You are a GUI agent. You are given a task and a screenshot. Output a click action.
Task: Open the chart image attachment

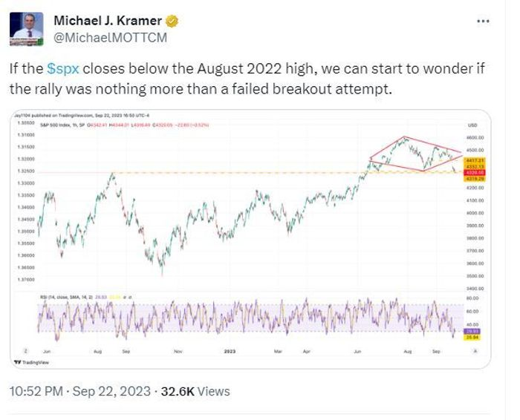(250, 239)
